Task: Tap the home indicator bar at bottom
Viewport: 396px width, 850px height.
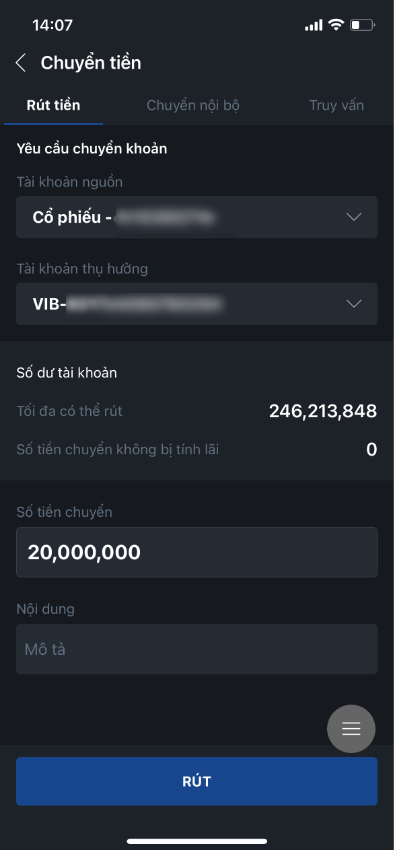Action: (x=197, y=841)
